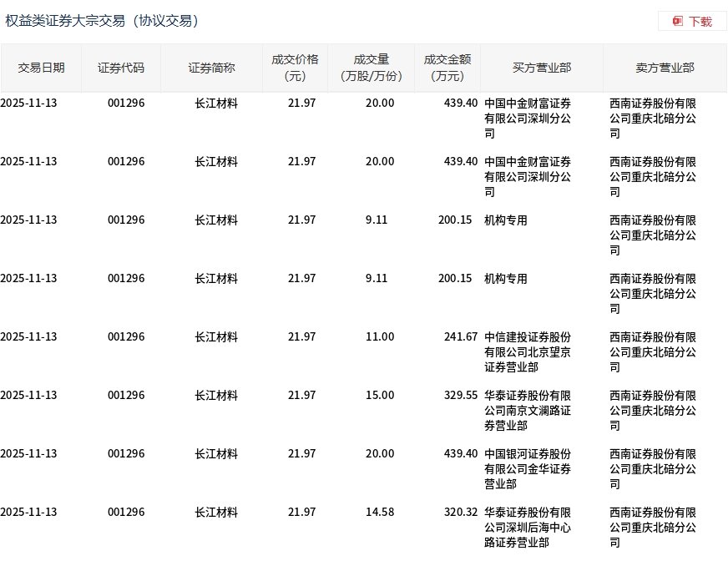Click the 证券代码 column header
This screenshot has width=728, height=561.
click(121, 68)
